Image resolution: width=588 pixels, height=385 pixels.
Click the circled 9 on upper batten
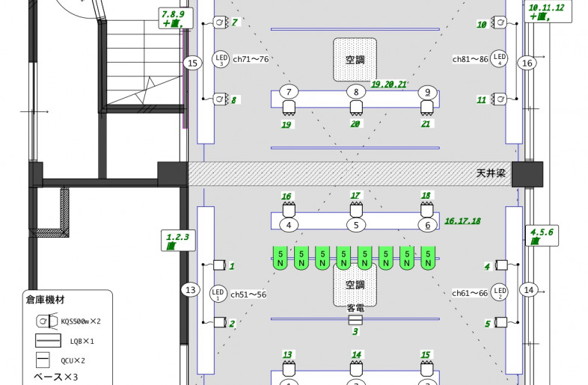point(427,92)
